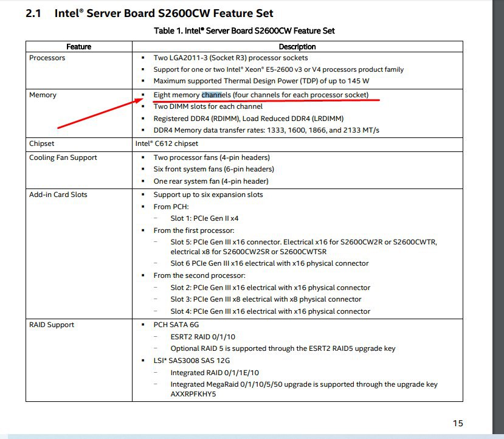The image size is (504, 439).
Task: Click 'Two LGA2011-3 (Socket R3) processor sockets' line
Action: click(230, 58)
